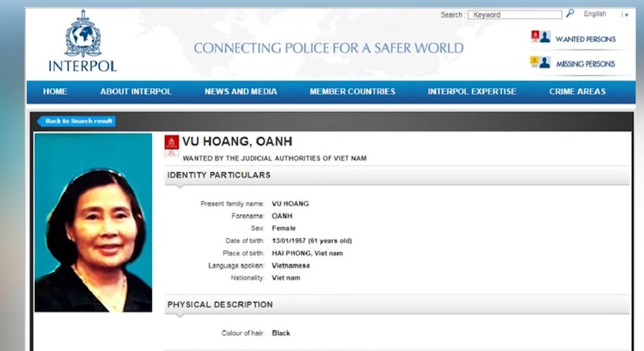Image resolution: width=644 pixels, height=351 pixels.
Task: Click the person silhouette beside Missing Persons
Action: click(545, 62)
